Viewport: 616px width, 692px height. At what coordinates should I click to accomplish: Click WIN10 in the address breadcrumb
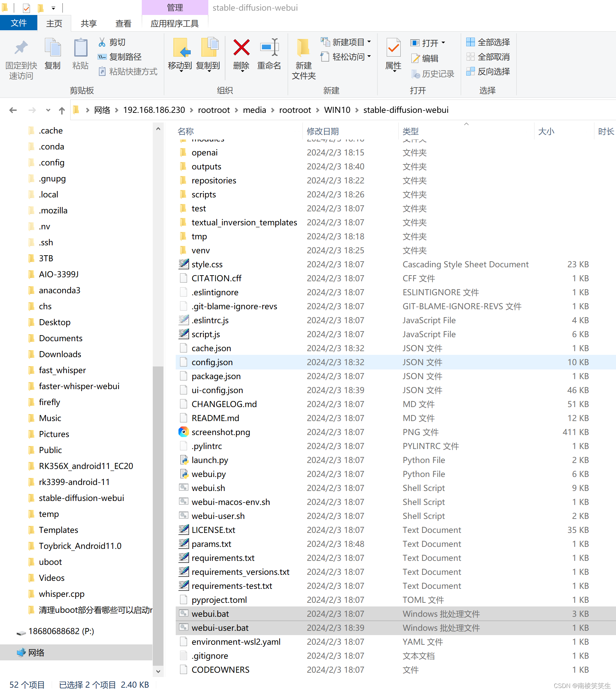click(337, 110)
